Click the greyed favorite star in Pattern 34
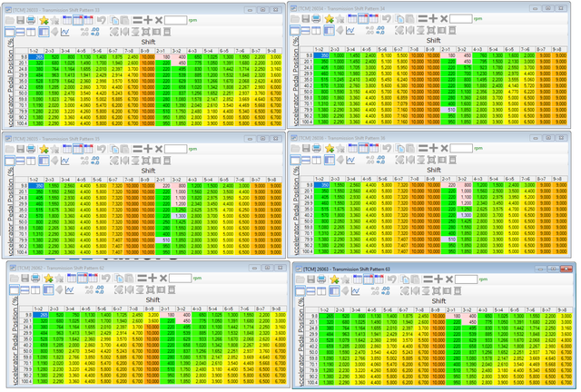The height and width of the screenshot is (392, 581). point(340,18)
